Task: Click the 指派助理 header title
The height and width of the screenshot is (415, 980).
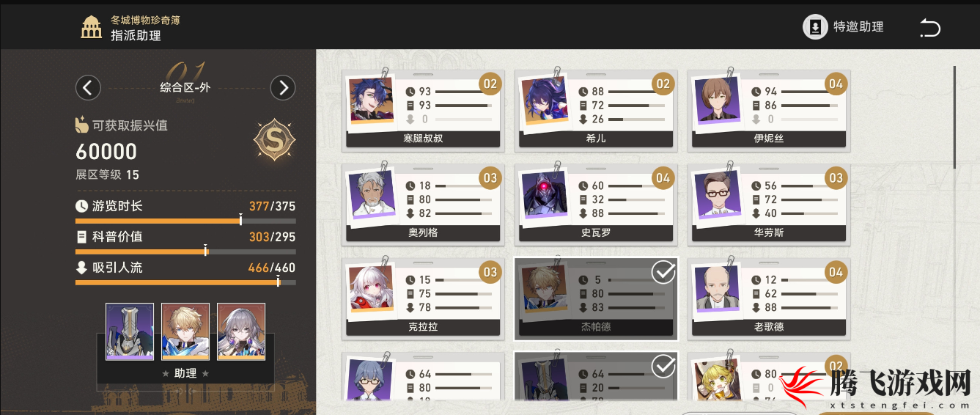Action: [x=136, y=35]
